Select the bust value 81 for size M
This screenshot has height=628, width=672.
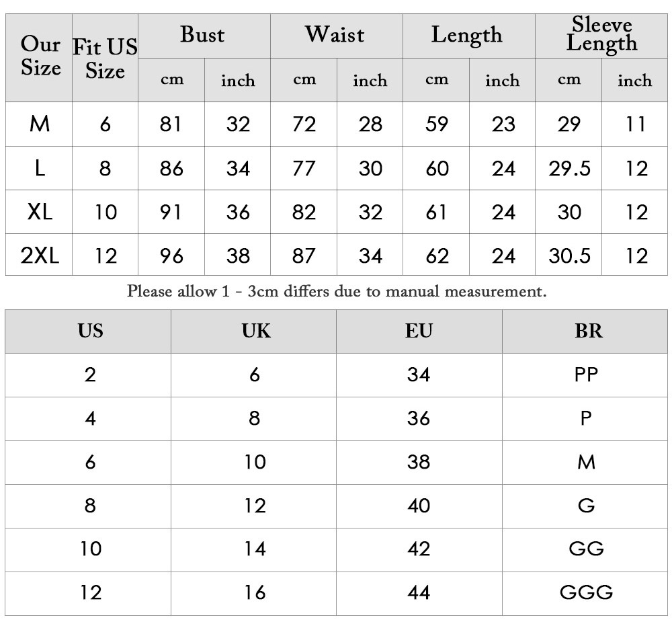(171, 124)
